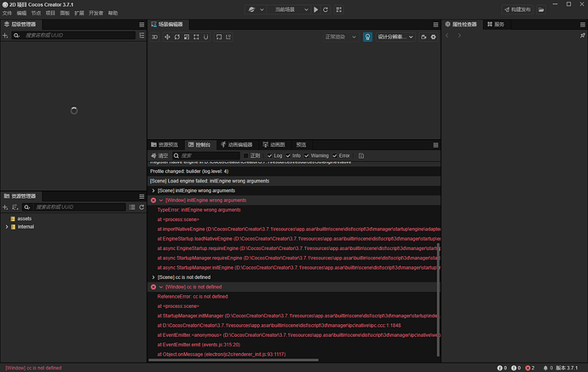Switch to the animation editor tab
588x372 pixels.
point(237,145)
